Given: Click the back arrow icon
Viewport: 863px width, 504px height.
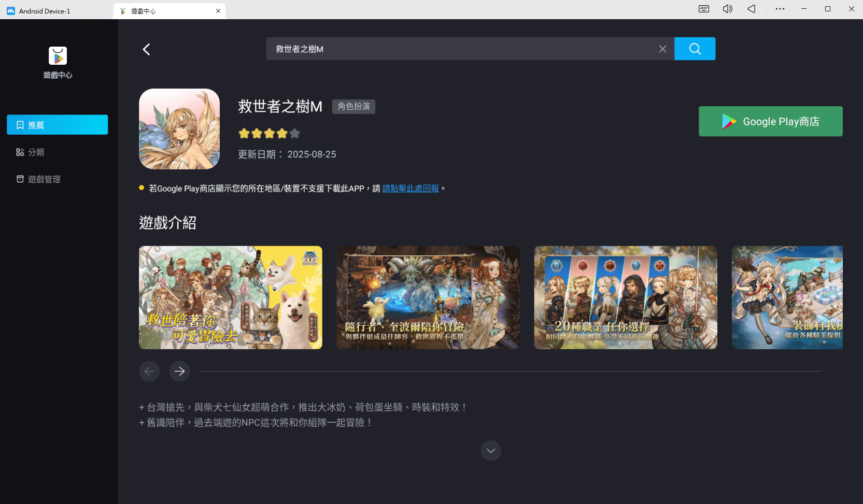Looking at the screenshot, I should [x=146, y=49].
